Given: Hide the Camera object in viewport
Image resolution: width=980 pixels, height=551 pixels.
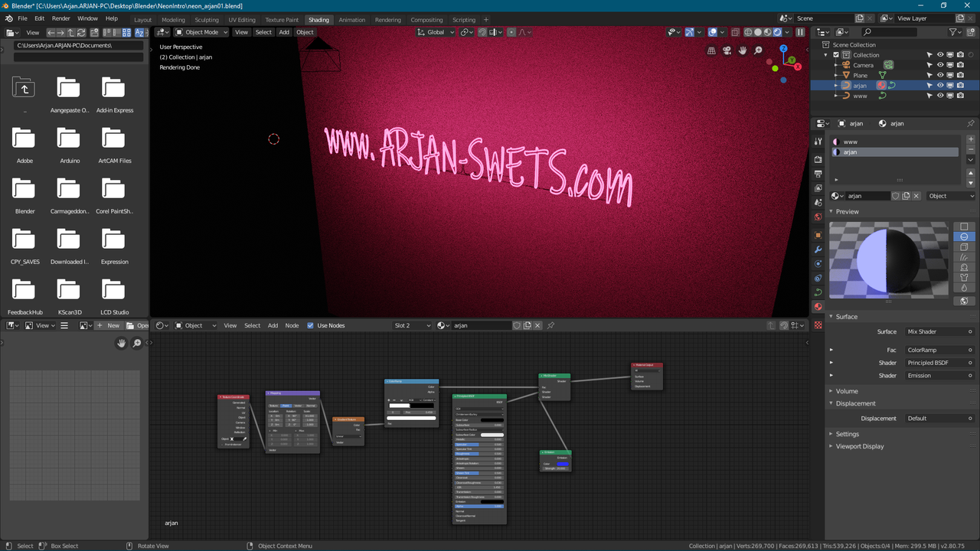Looking at the screenshot, I should (940, 65).
